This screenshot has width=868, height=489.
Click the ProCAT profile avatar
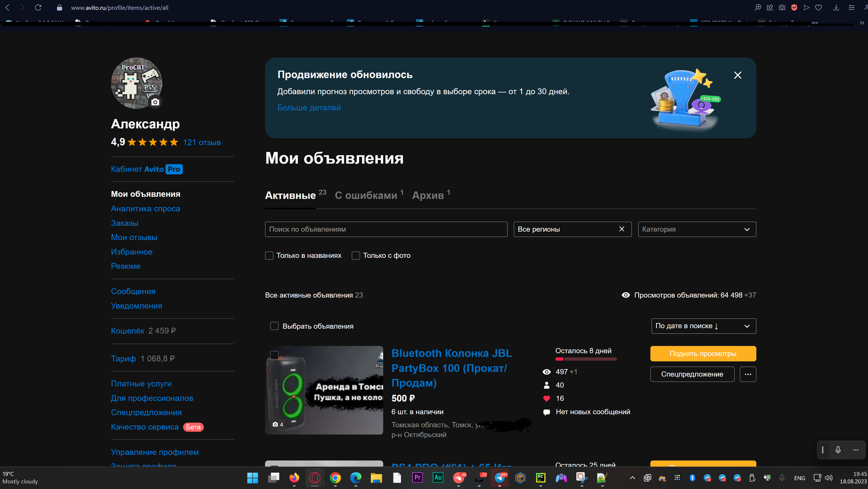point(136,83)
